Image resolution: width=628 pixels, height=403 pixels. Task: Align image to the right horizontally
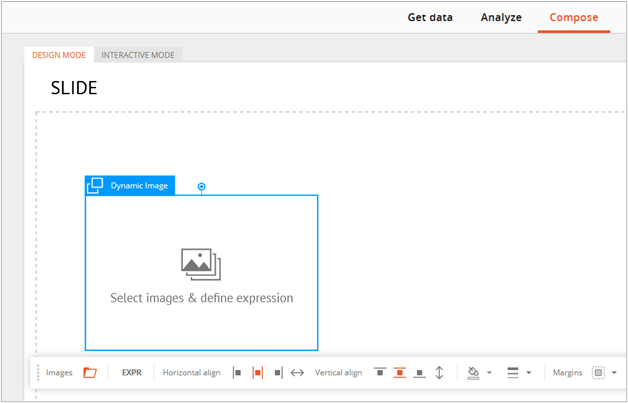[278, 373]
